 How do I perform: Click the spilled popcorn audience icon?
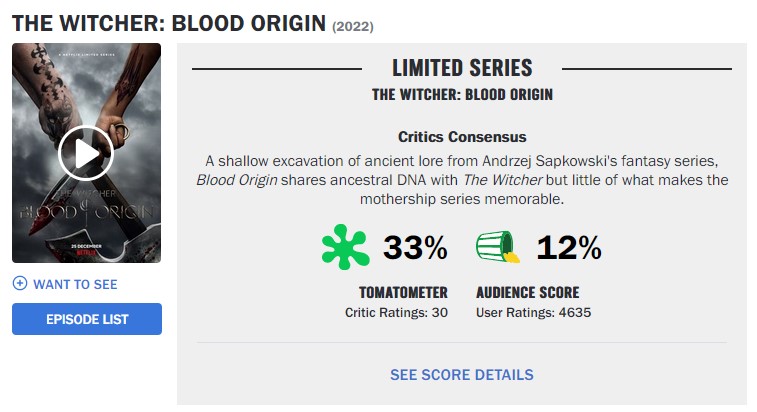coord(498,247)
